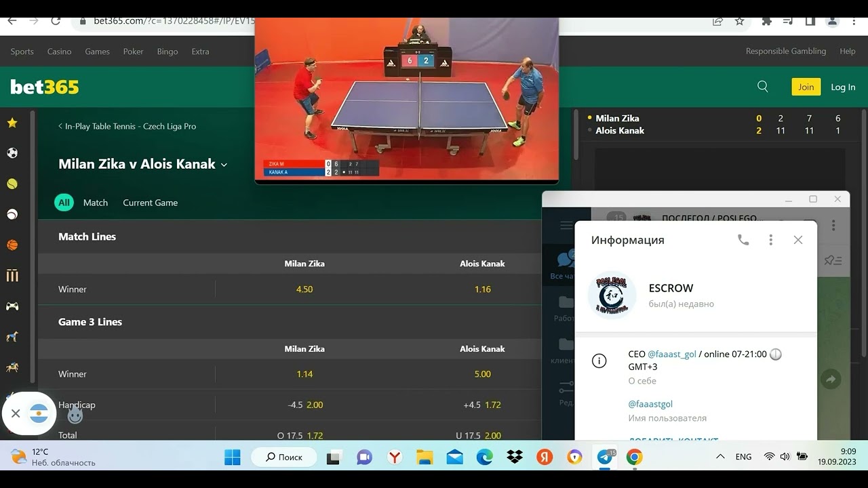The height and width of the screenshot is (488, 868).
Task: Click the bet365 logo
Action: (45, 87)
